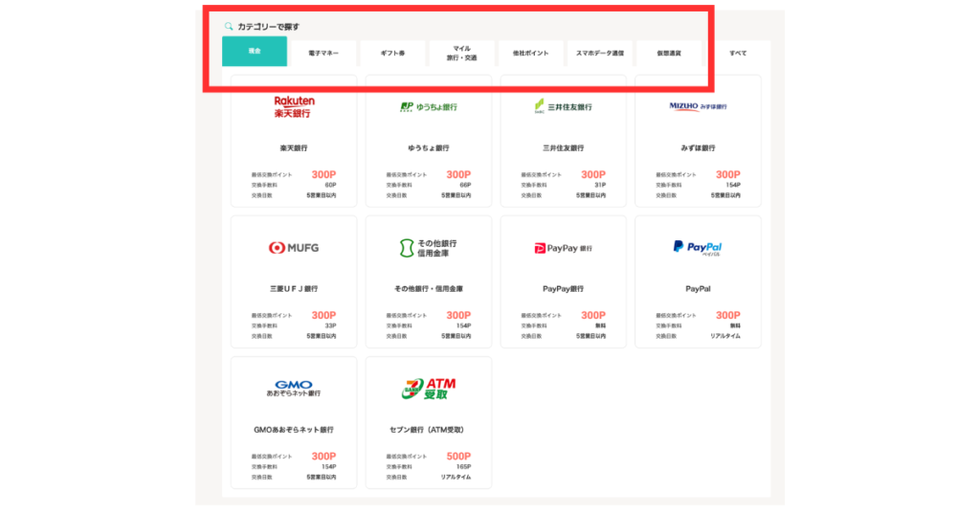Viewport: 980px width, 515px height.
Task: Select the スマホデータ通信 tab
Action: (600, 53)
